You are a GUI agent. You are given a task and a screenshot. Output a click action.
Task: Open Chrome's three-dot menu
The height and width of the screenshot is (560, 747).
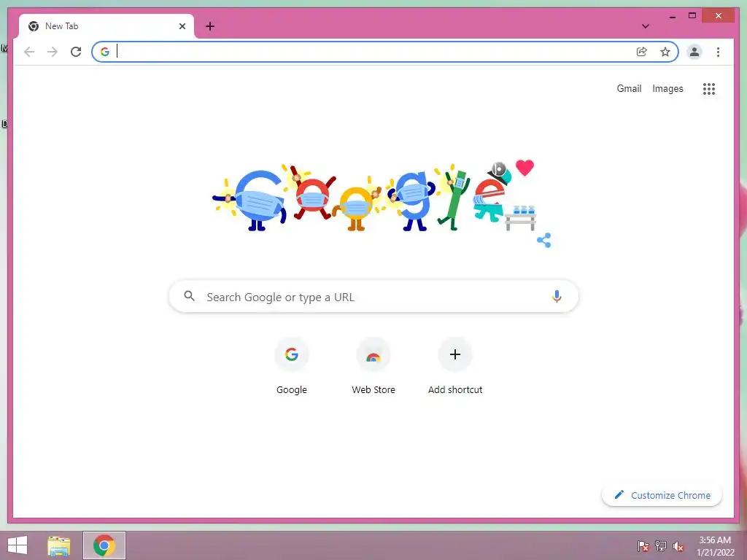[718, 52]
